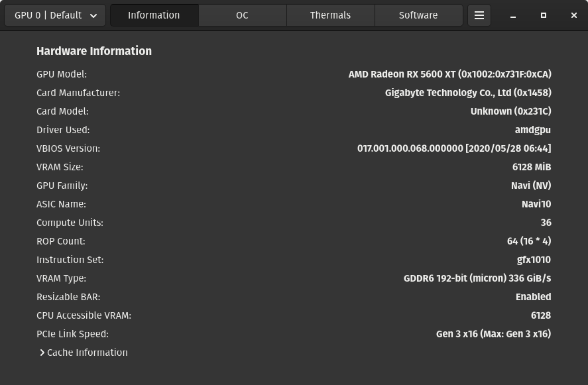Select GDDR6 192-bit (micron) 336 GiB/s value
This screenshot has height=385, width=588.
[x=477, y=278]
